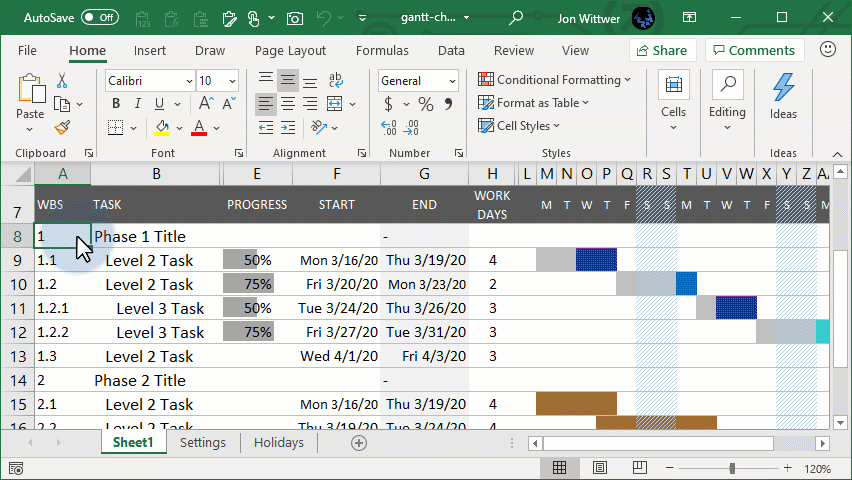Switch to Page Layout view in status bar
This screenshot has height=480, width=852.
coord(600,468)
